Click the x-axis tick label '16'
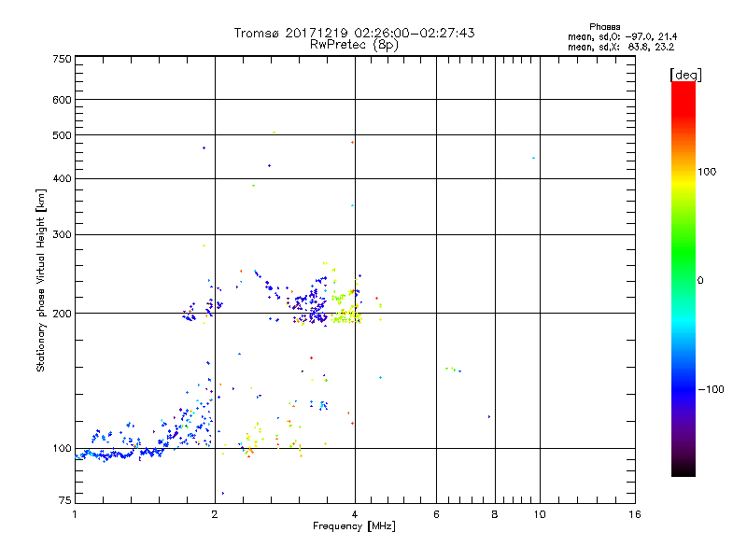The width and height of the screenshot is (747, 560). click(635, 514)
